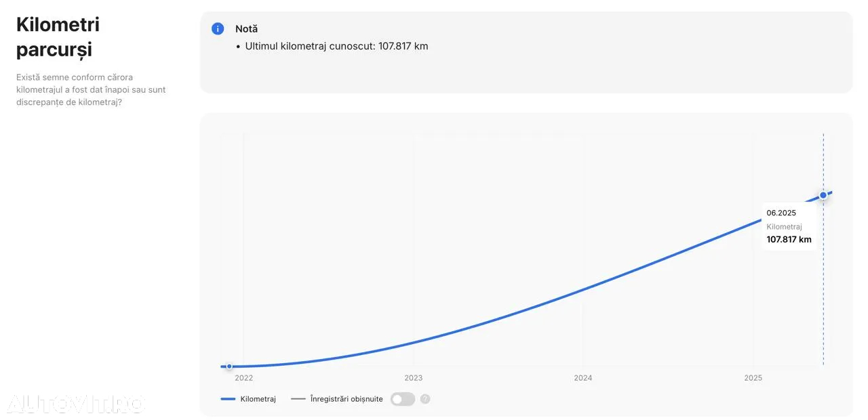
Task: Select the 06.2025 data point on chart
Action: point(823,195)
